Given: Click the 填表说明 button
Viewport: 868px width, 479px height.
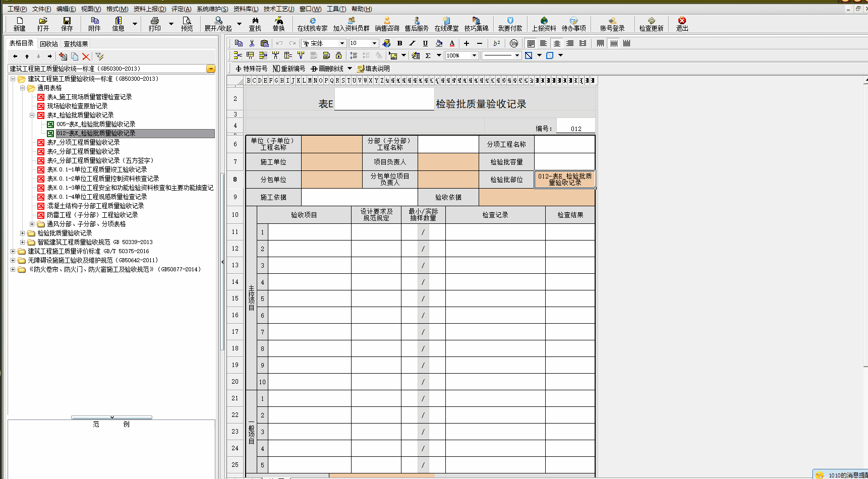Looking at the screenshot, I should click(x=373, y=69).
